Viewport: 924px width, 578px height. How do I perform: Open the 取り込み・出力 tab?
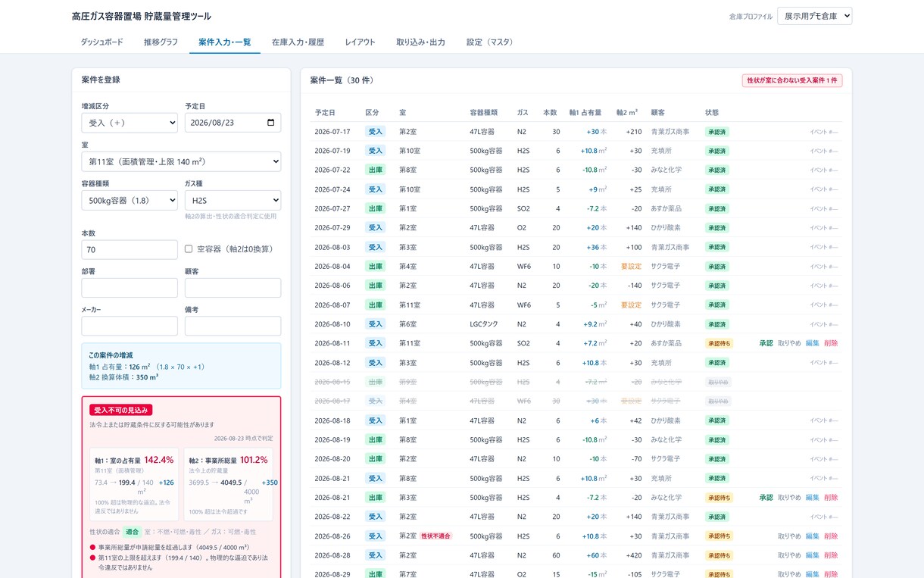tap(420, 42)
